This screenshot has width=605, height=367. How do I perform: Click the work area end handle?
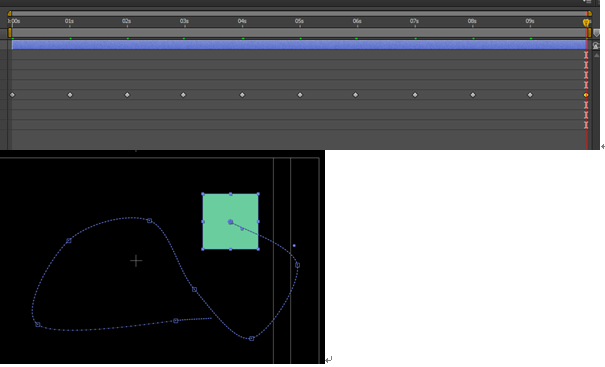point(590,32)
